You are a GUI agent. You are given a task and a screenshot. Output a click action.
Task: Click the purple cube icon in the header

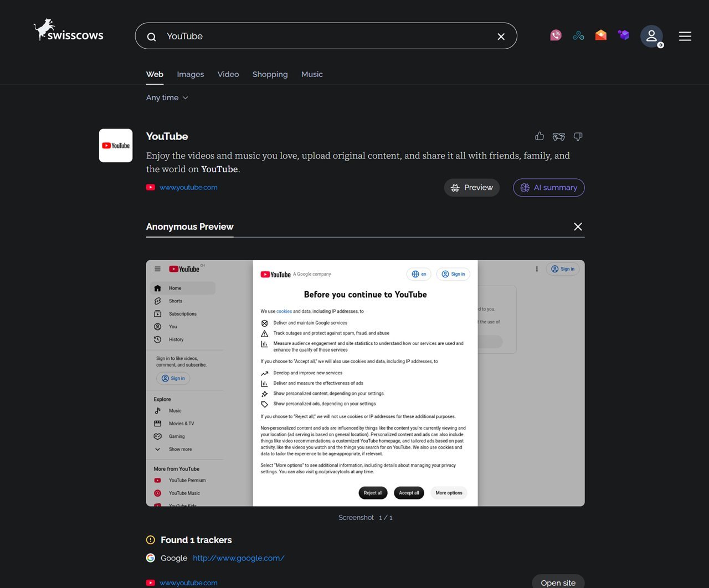click(624, 35)
